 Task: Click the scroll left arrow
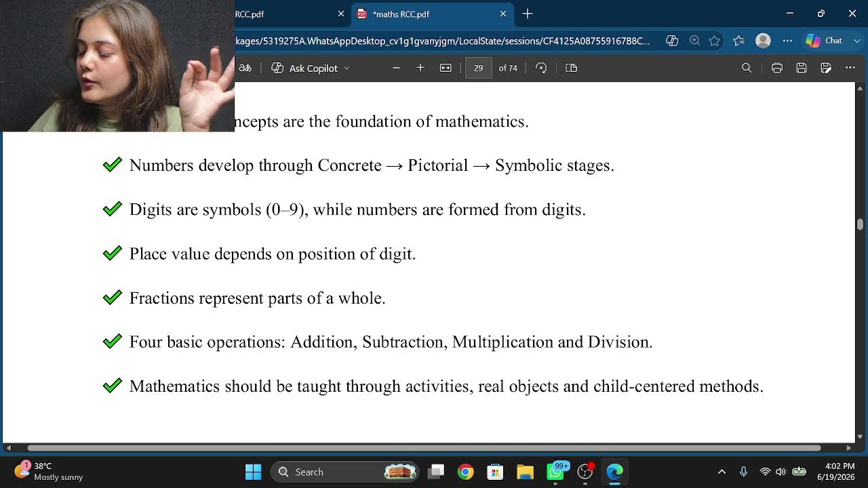pyautogui.click(x=8, y=448)
